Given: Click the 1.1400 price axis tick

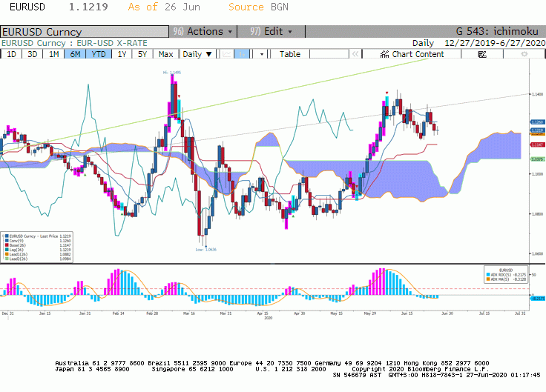Looking at the screenshot, I should coord(537,94).
